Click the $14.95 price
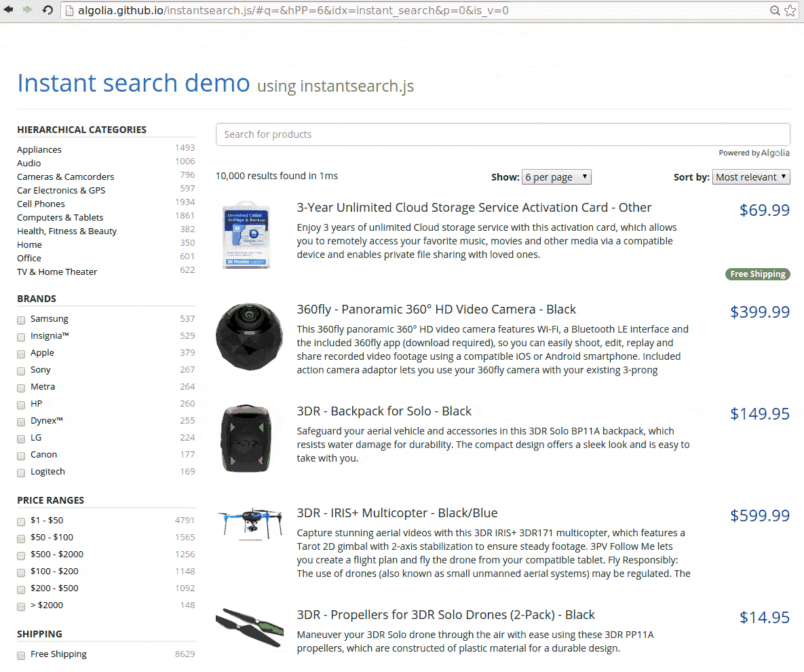This screenshot has height=672, width=804. tap(765, 618)
